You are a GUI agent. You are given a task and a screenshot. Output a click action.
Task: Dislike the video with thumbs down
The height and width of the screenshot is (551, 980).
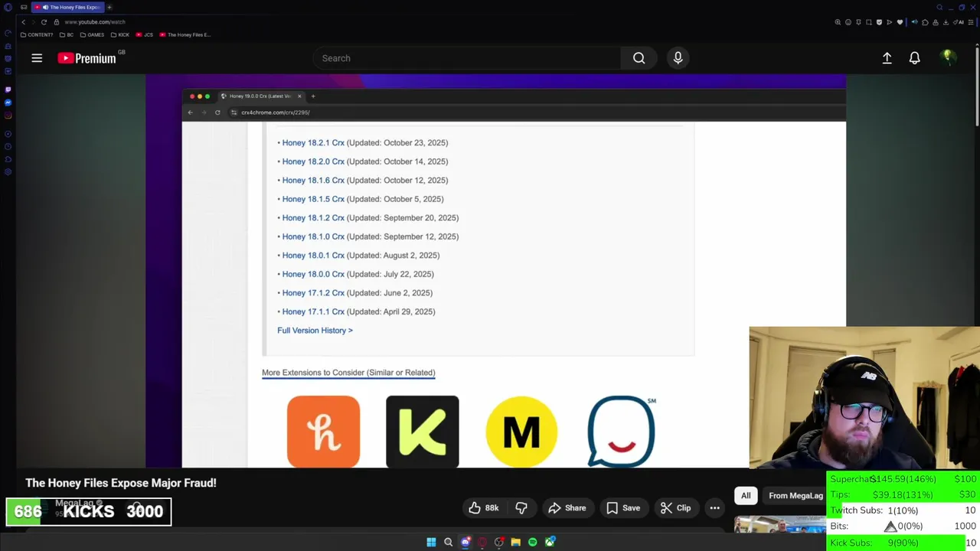[x=521, y=508]
